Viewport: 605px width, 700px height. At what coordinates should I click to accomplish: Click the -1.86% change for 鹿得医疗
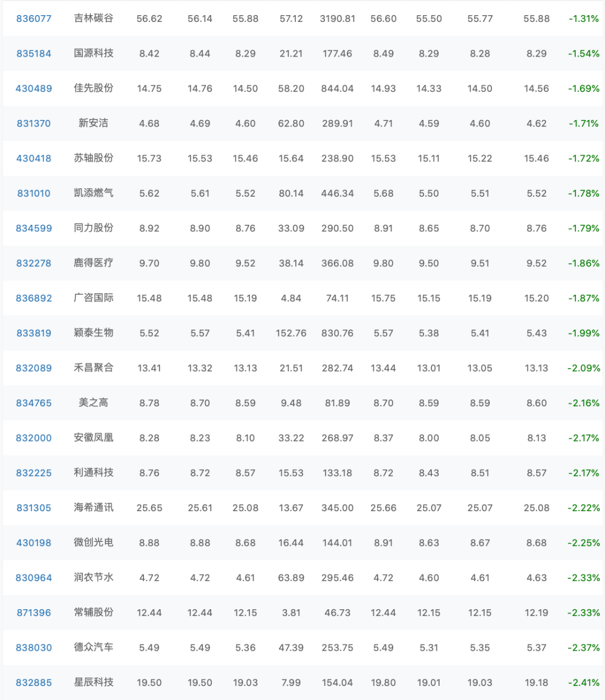pyautogui.click(x=584, y=263)
